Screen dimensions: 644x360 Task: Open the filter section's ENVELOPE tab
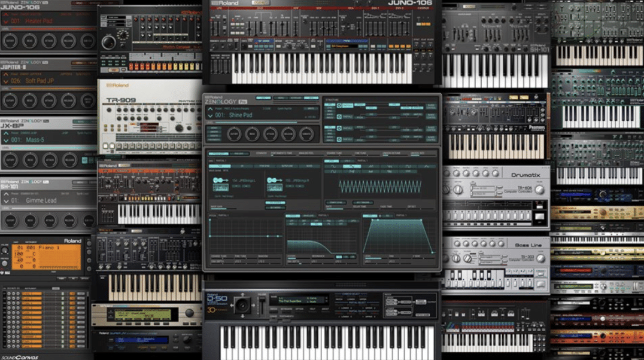[x=308, y=215]
